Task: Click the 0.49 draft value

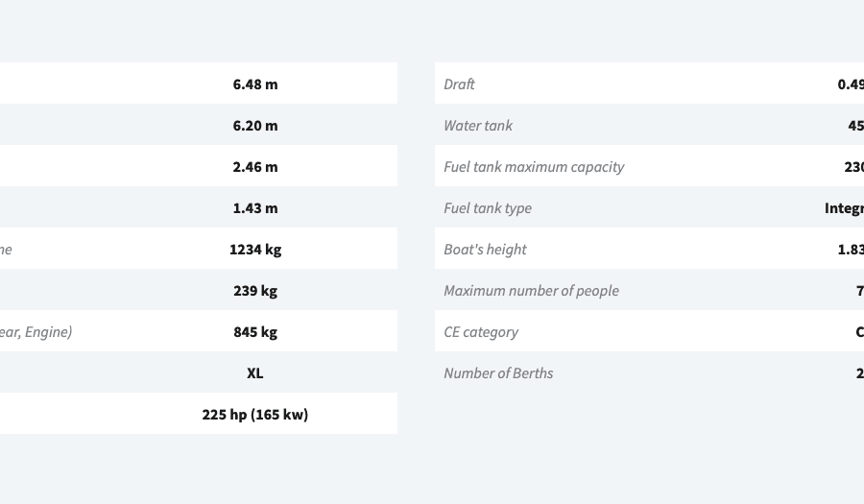Action: pyautogui.click(x=851, y=84)
